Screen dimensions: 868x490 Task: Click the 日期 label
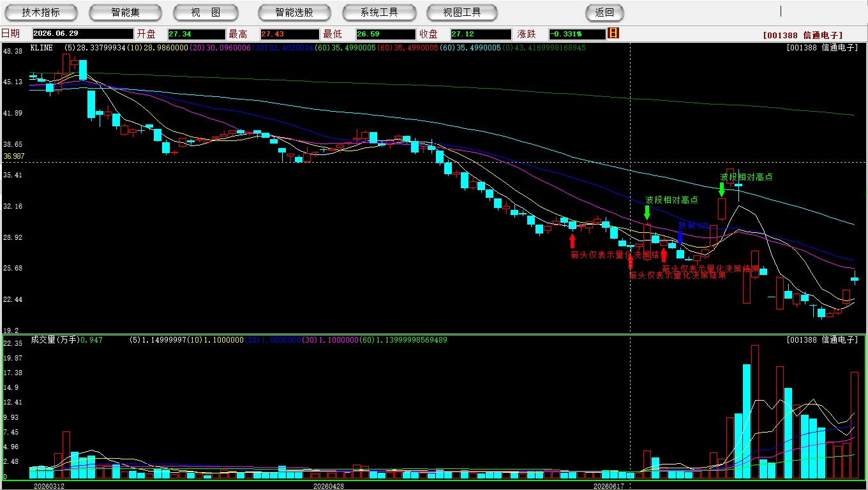[10, 34]
